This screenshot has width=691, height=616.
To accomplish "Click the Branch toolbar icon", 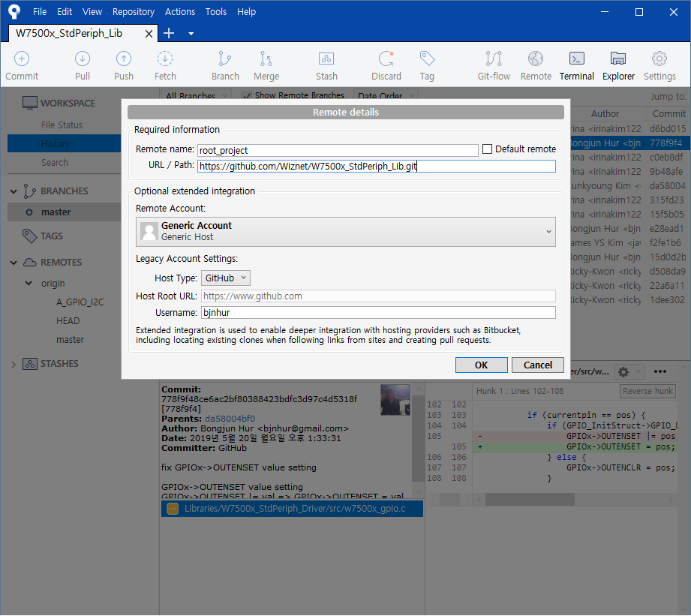I will point(225,59).
